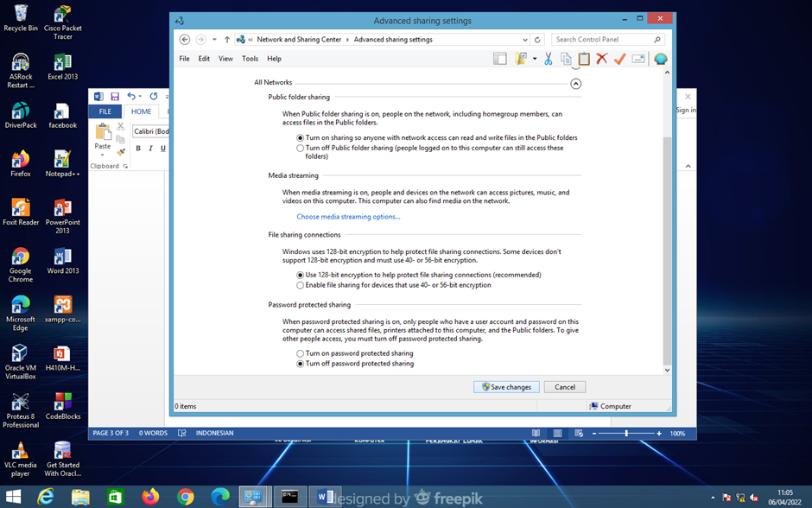Collapse the All Networks section
Screen dimensions: 812x508
(x=576, y=84)
